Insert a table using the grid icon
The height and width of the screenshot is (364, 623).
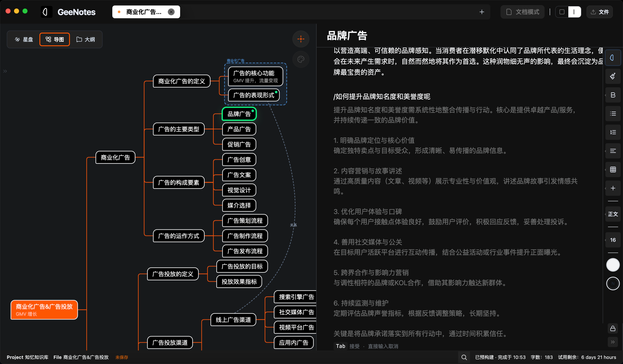point(613,169)
